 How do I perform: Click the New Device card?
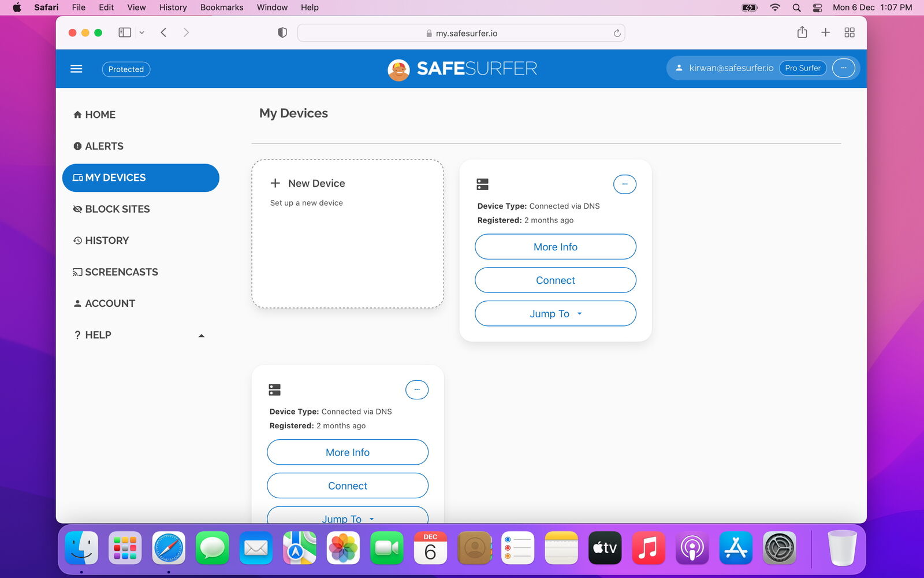click(x=348, y=234)
